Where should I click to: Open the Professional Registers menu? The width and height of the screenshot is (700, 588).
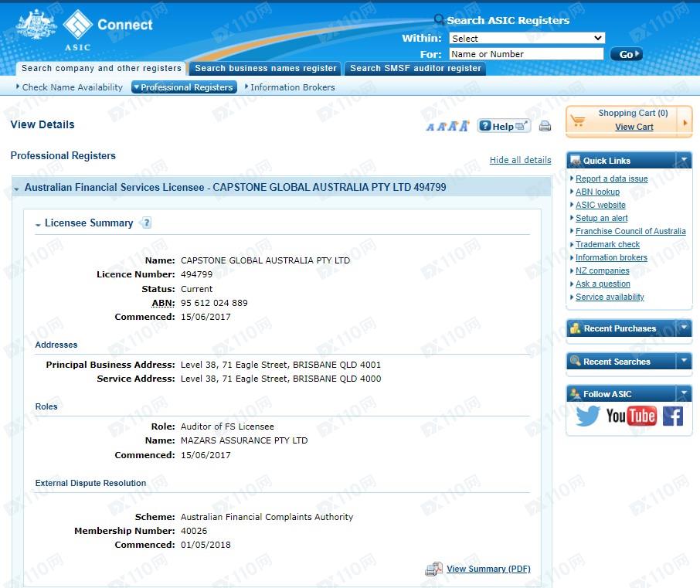click(x=184, y=87)
